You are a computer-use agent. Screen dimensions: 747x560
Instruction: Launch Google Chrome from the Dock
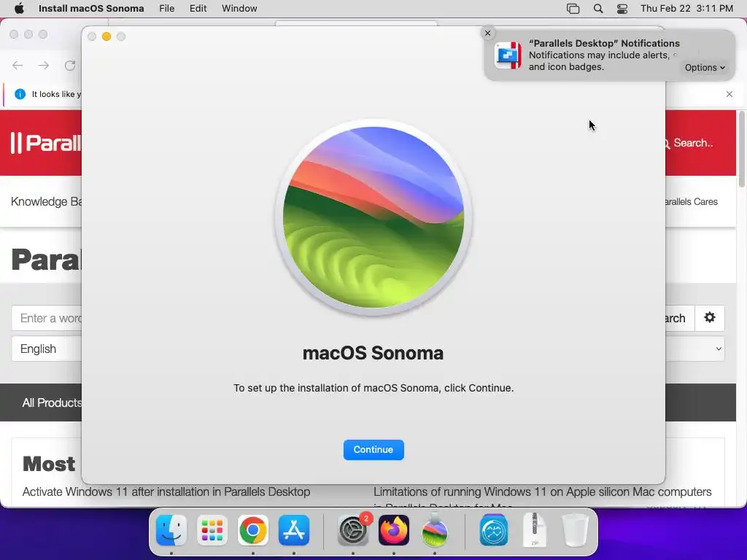point(253,530)
